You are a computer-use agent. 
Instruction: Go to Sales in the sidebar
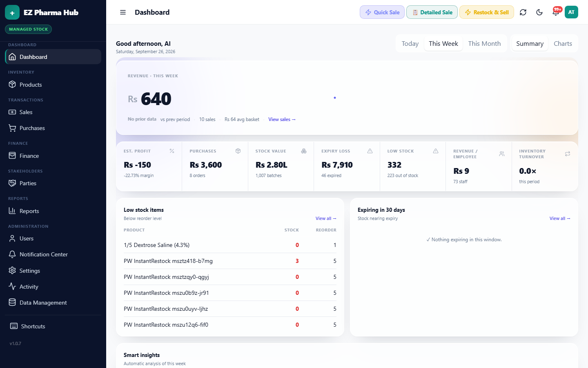53,112
